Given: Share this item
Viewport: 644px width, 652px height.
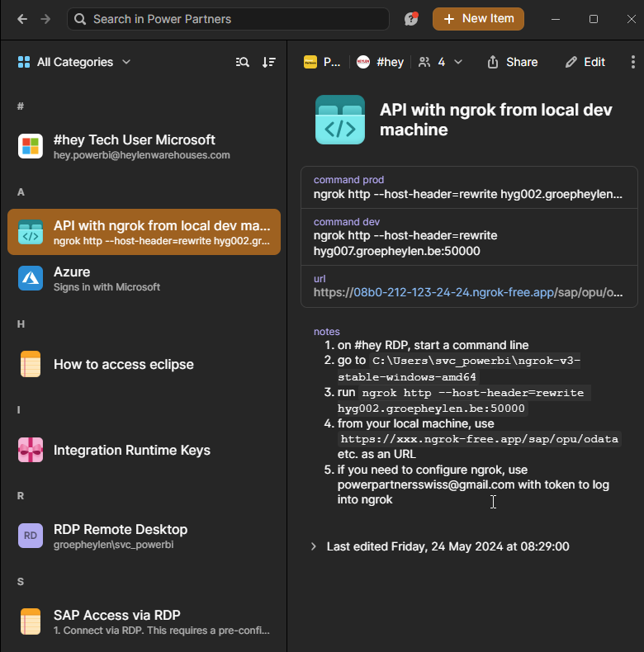Looking at the screenshot, I should tap(513, 62).
